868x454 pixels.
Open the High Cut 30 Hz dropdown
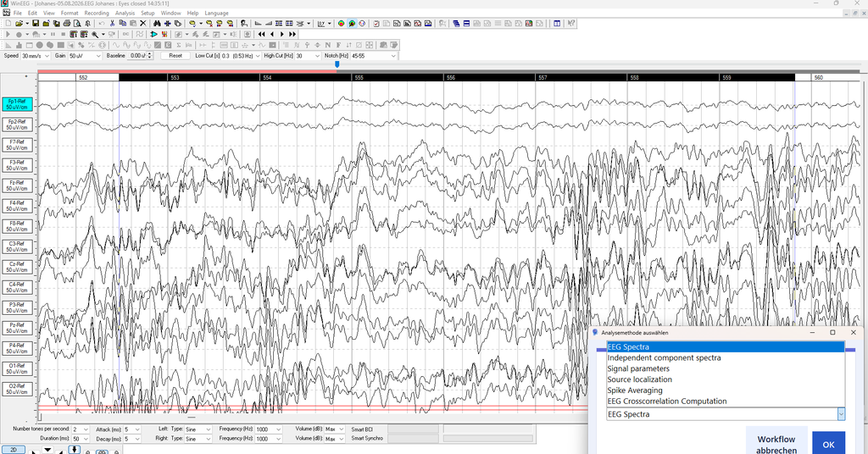317,56
